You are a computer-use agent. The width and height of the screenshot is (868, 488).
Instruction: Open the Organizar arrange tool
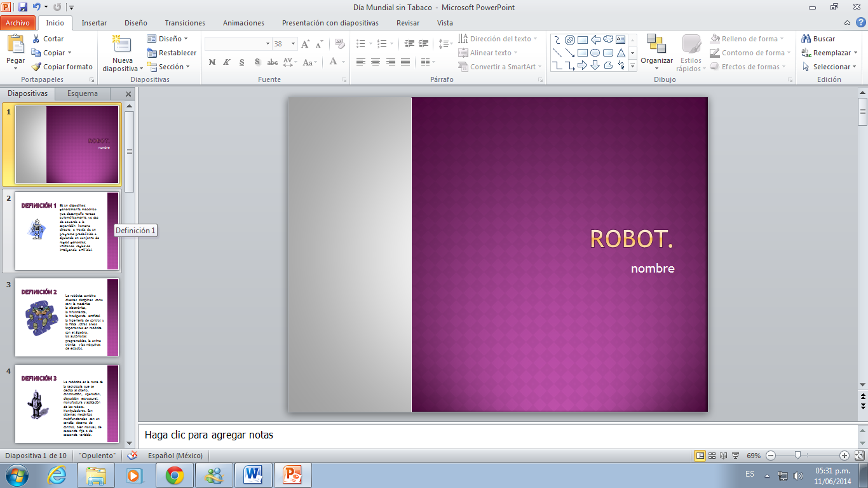pyautogui.click(x=656, y=46)
